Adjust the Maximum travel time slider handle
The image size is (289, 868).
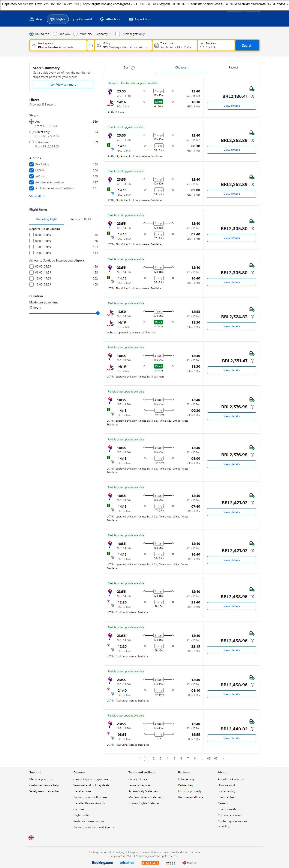tap(98, 313)
